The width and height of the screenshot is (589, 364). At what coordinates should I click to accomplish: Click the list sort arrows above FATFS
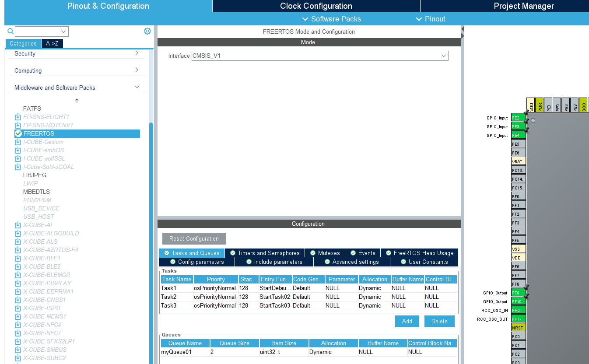pyautogui.click(x=77, y=100)
